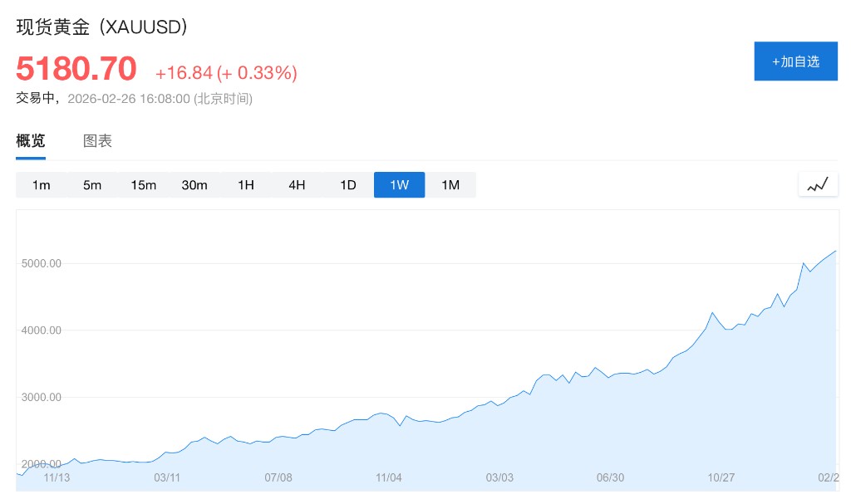Viewport: 851px width, 504px height.
Task: Click the 10/27 date axis marker
Action: 721,477
